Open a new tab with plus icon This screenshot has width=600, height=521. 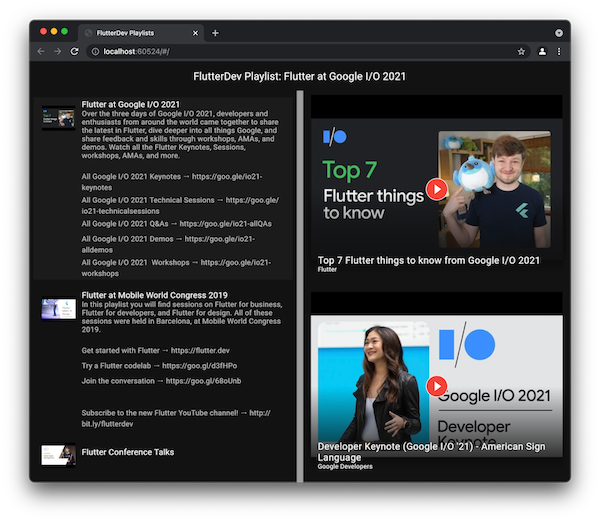pos(215,33)
